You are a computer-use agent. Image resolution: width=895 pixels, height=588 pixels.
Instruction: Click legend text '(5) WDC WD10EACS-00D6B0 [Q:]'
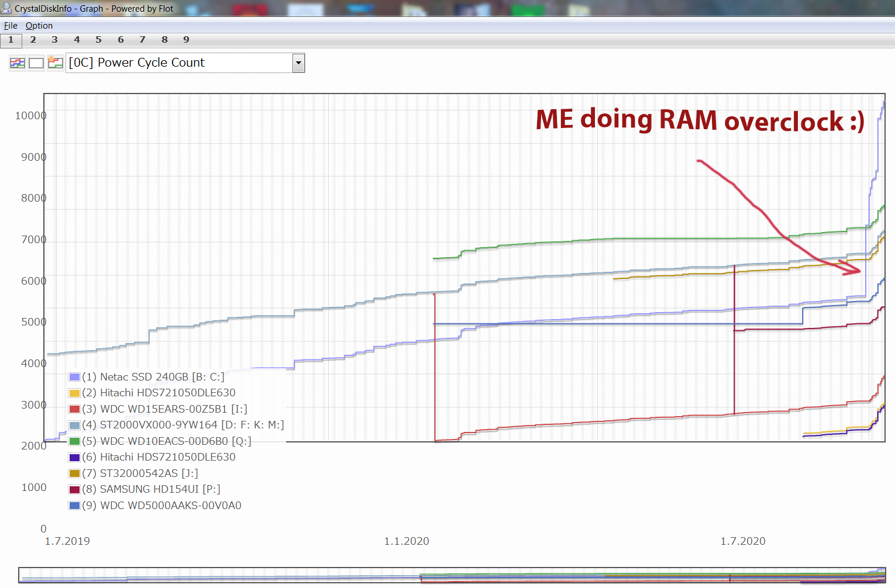tap(167, 441)
